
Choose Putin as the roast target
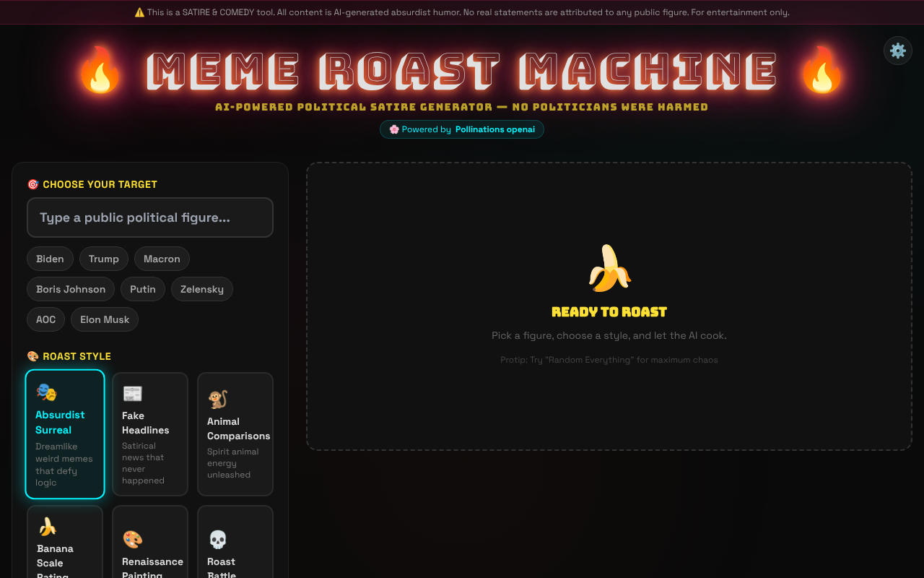143,289
